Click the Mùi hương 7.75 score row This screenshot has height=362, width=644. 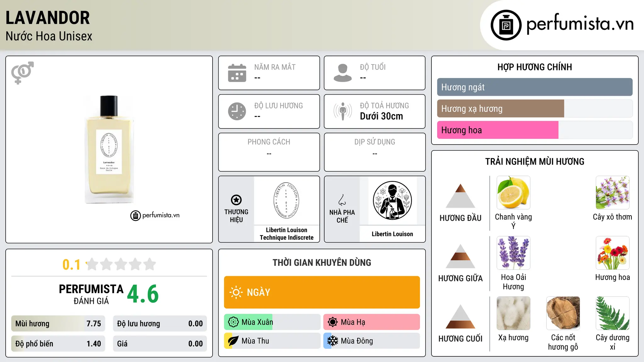(58, 324)
